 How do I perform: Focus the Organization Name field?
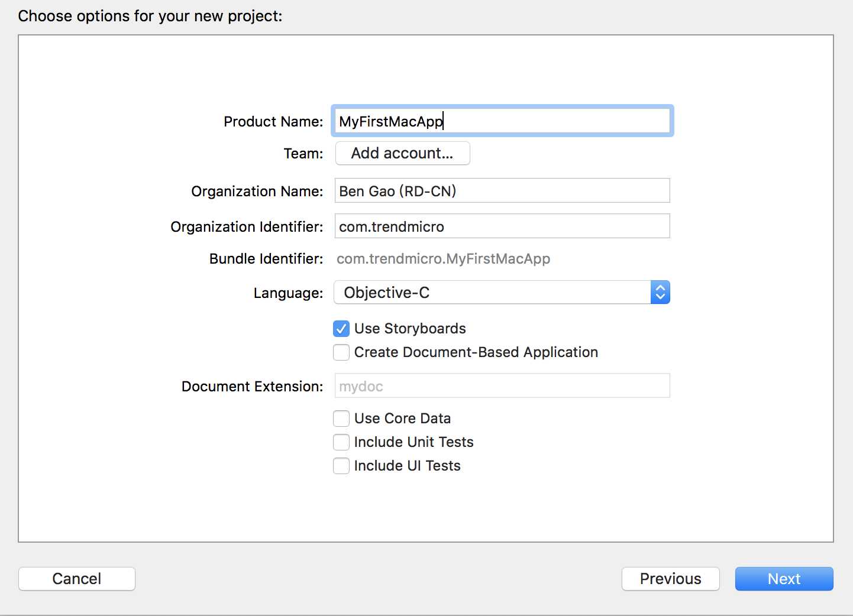coord(502,191)
